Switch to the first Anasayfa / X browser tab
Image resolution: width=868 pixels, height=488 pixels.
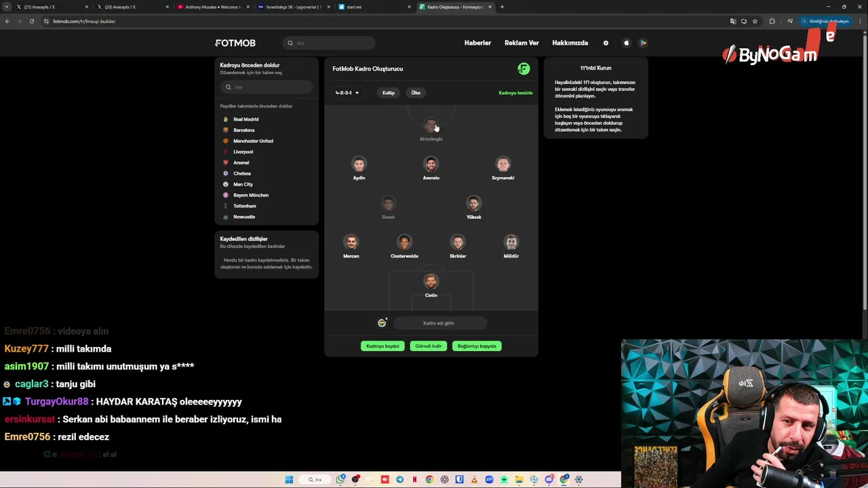click(x=52, y=7)
